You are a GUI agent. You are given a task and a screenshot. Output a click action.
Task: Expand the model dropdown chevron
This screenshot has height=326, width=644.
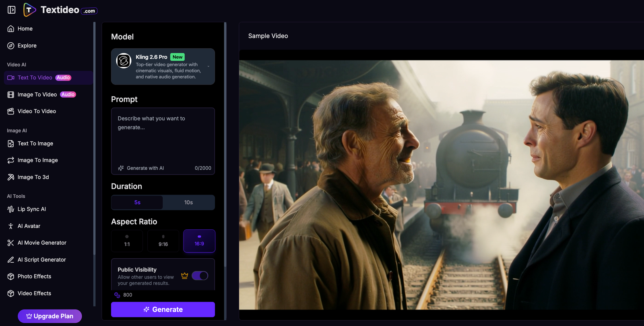(208, 66)
